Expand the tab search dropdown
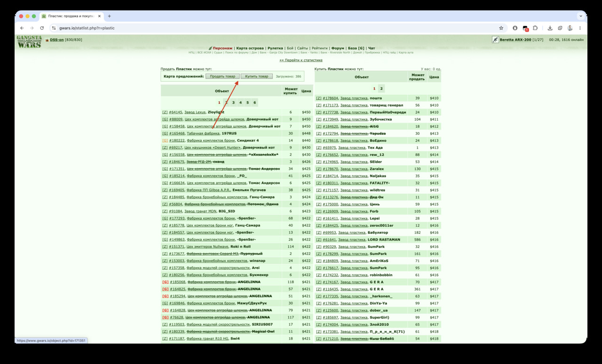 coord(580,16)
